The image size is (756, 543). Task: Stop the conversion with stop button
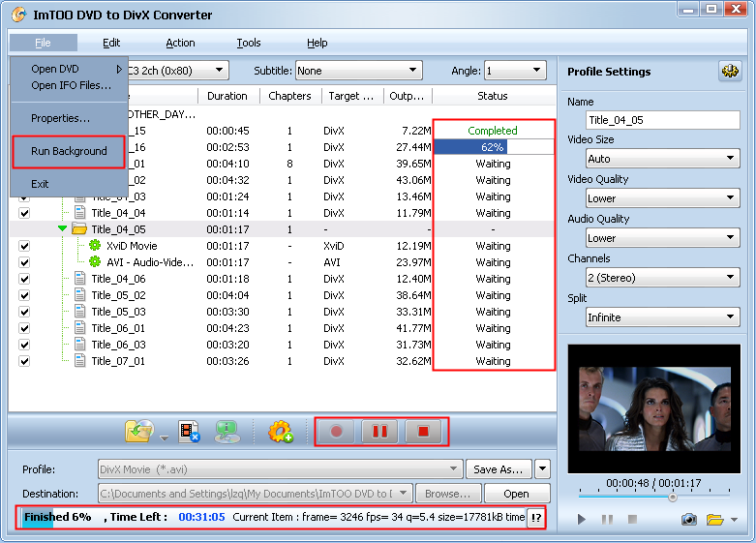pyautogui.click(x=423, y=431)
